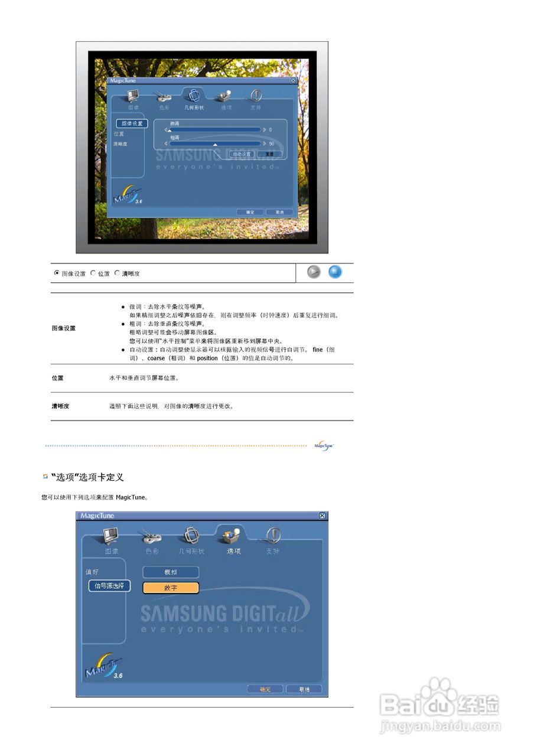Select the 图像设置 radio button
The image size is (534, 756).
coord(57,273)
